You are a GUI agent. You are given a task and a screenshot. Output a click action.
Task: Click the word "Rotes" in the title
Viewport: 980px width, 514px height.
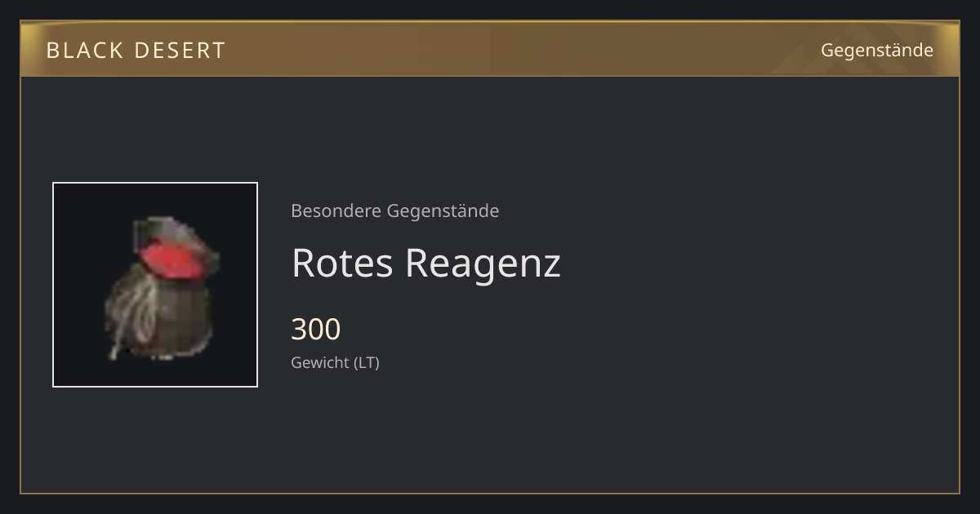[342, 263]
